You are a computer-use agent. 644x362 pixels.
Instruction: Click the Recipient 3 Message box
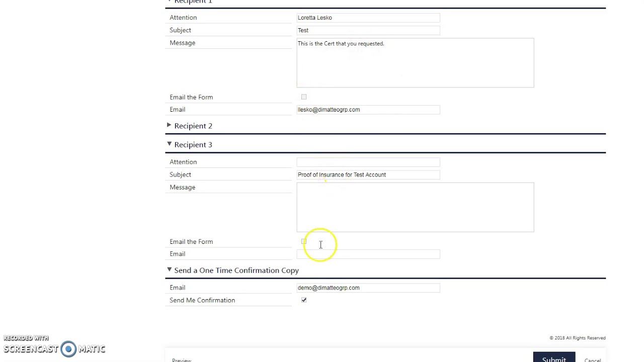pos(415,207)
